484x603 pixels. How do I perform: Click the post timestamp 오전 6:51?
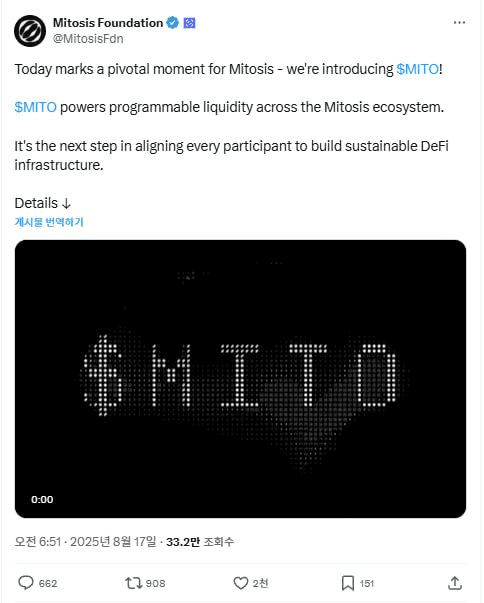pyautogui.click(x=38, y=542)
